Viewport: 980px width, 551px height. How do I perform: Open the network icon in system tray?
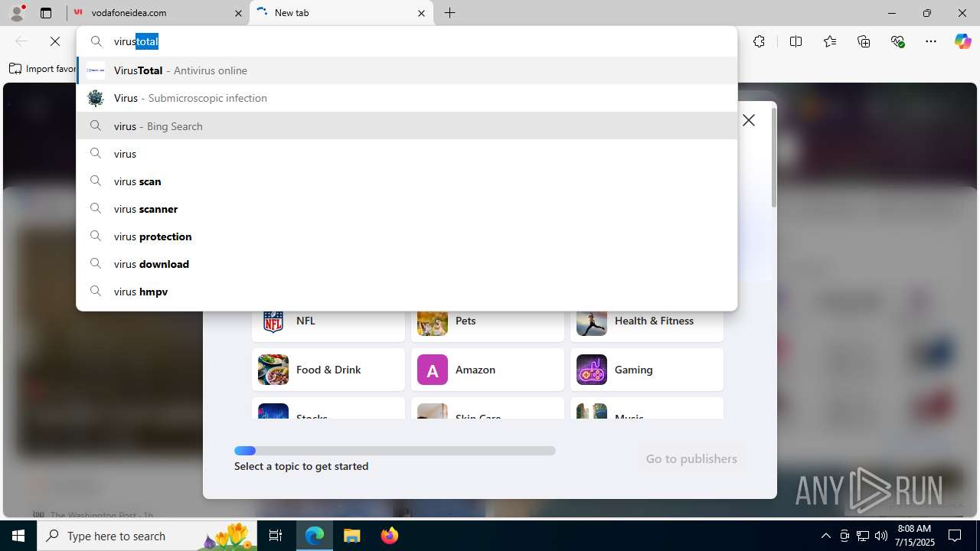click(863, 536)
